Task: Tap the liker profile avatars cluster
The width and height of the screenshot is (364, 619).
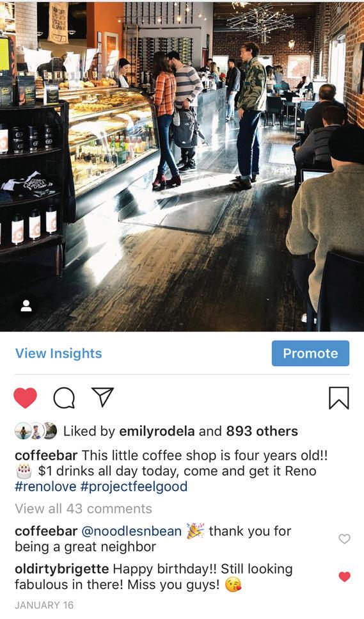Action: click(36, 431)
